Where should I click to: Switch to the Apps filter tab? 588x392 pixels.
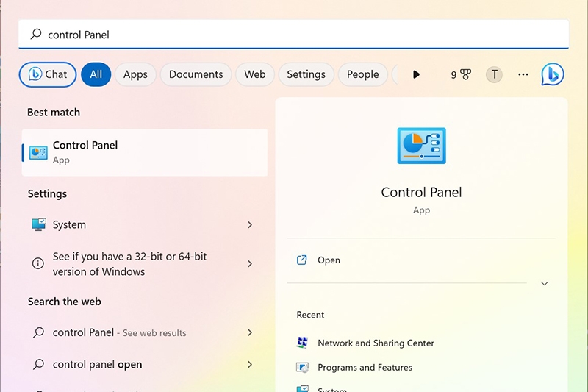coord(135,74)
